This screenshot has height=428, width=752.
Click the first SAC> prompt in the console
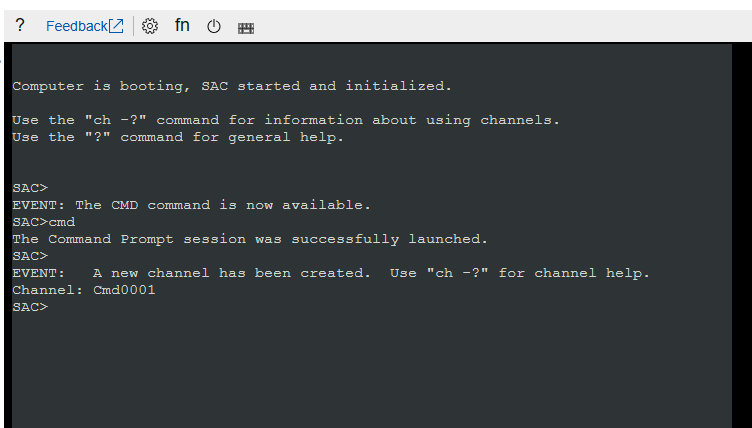coord(30,188)
